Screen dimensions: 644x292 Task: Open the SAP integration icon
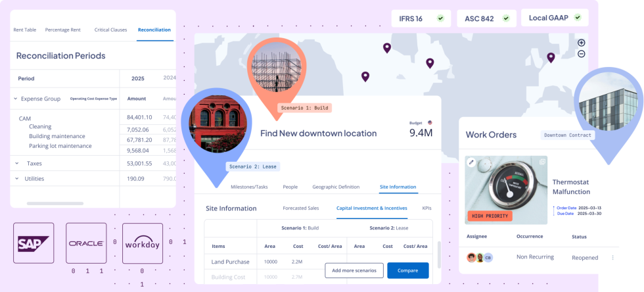coord(34,243)
